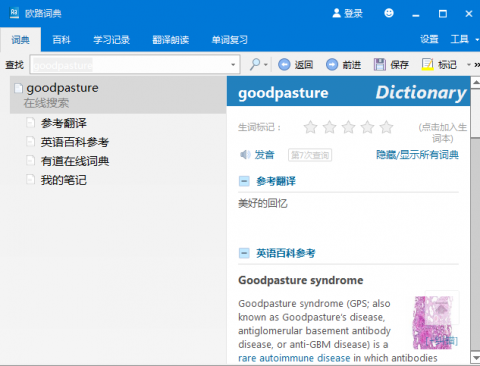
Task: Click the 隐藏/显示所有词典 link
Action: click(417, 155)
